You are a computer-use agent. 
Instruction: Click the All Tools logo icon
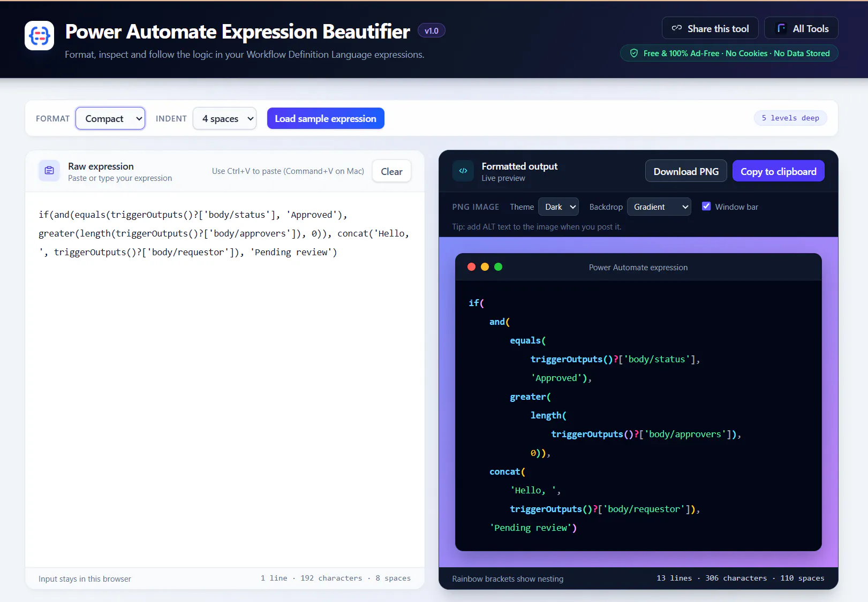tap(781, 28)
